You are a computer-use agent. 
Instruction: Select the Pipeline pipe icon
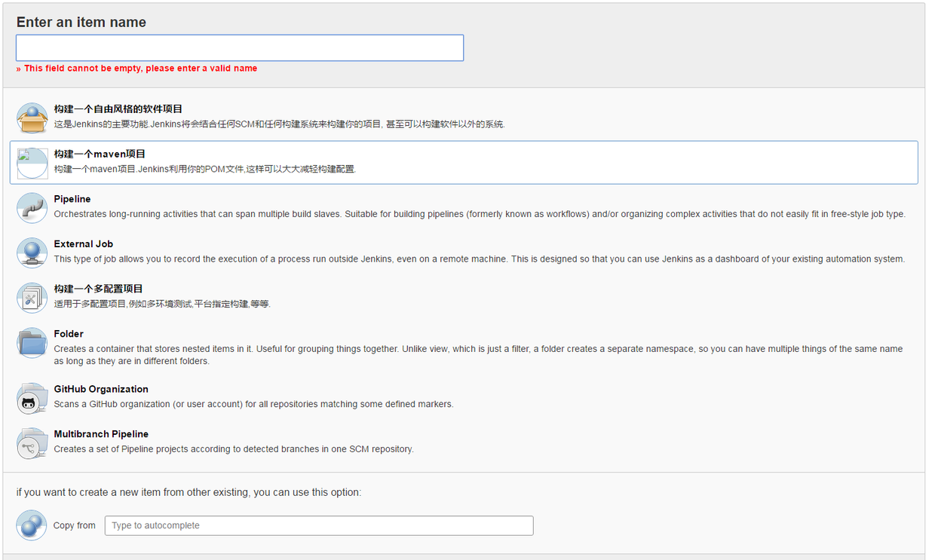click(32, 208)
